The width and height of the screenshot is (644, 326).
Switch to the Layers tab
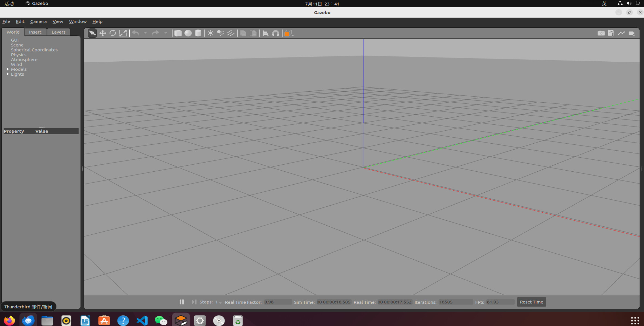(x=59, y=32)
